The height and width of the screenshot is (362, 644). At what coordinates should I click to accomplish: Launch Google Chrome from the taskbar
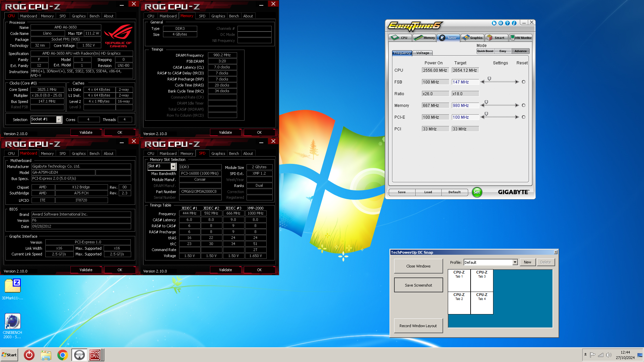(x=63, y=355)
